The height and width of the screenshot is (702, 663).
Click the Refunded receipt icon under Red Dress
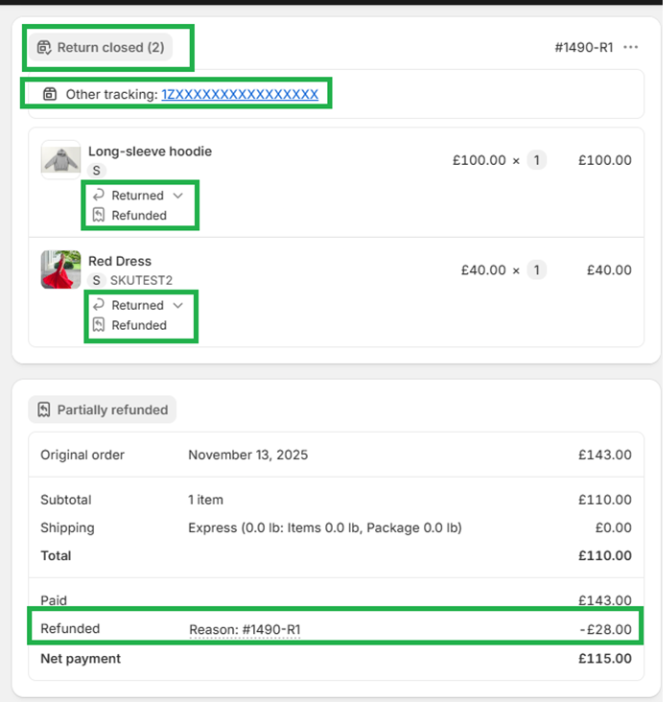(x=98, y=325)
